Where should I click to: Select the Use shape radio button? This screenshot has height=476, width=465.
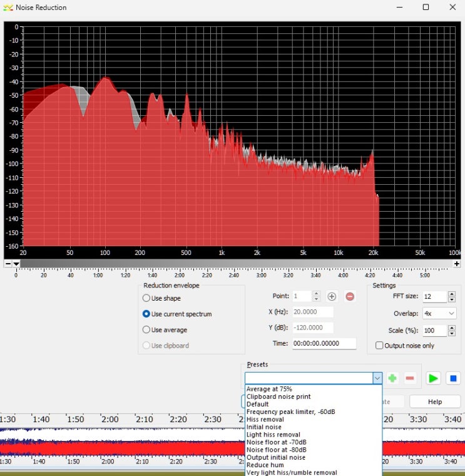(x=146, y=298)
